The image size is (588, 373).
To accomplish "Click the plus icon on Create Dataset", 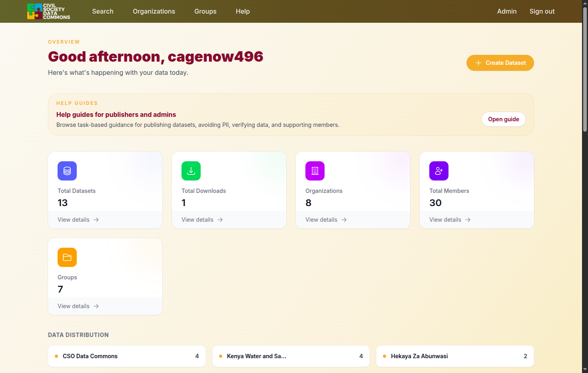I will [x=478, y=63].
